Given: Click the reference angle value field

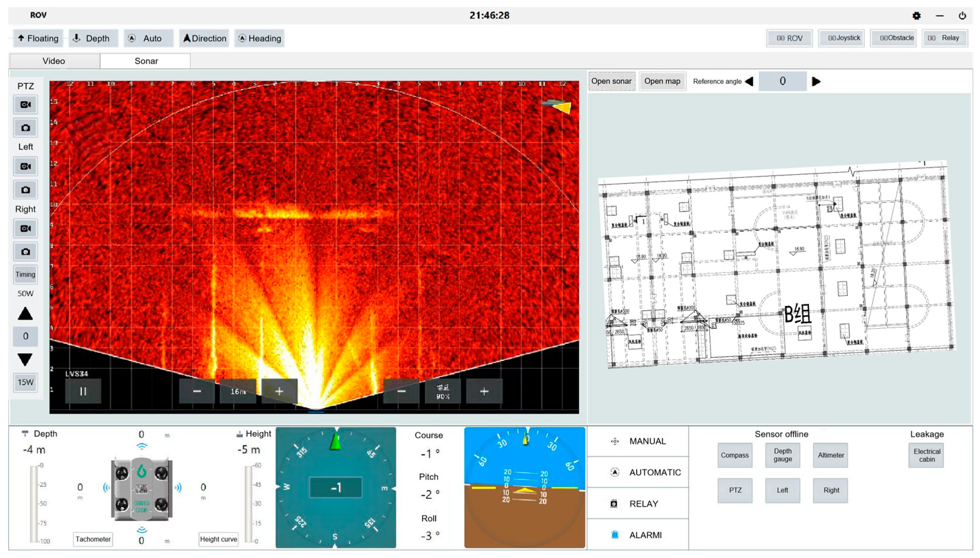Looking at the screenshot, I should point(782,81).
